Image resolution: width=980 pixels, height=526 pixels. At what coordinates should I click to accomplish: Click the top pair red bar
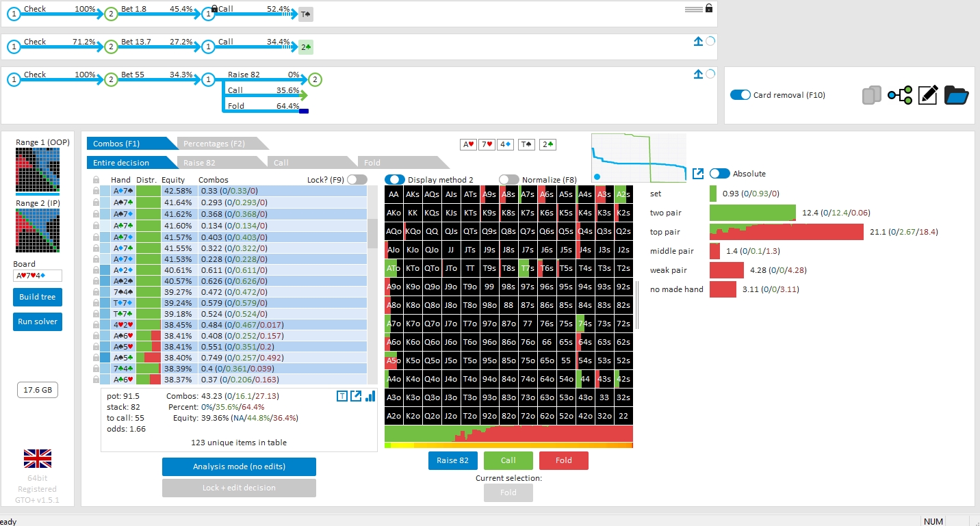click(787, 232)
